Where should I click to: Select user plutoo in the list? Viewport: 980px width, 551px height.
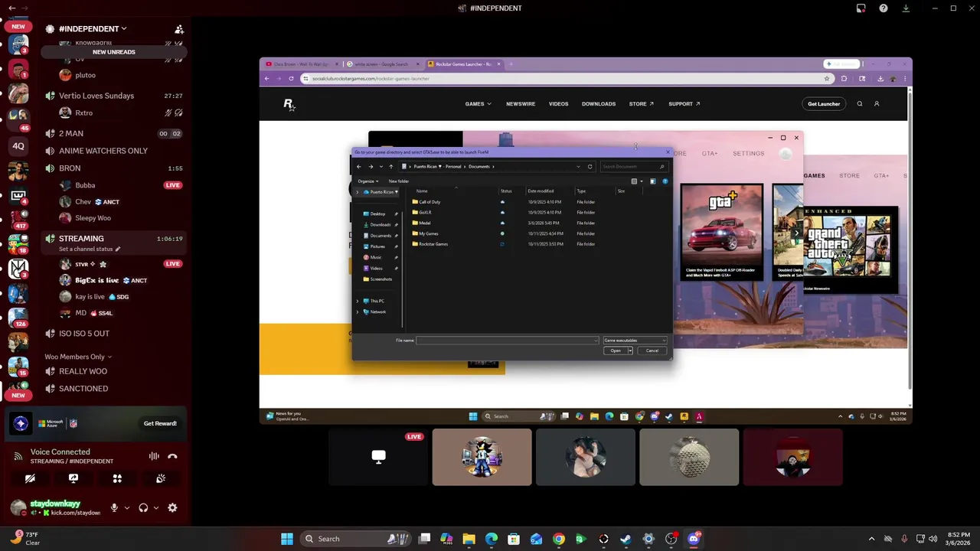pos(85,75)
